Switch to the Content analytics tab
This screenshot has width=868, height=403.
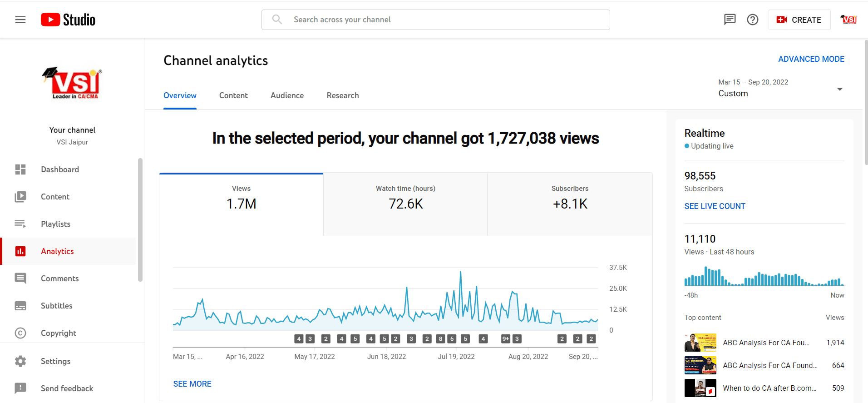233,95
